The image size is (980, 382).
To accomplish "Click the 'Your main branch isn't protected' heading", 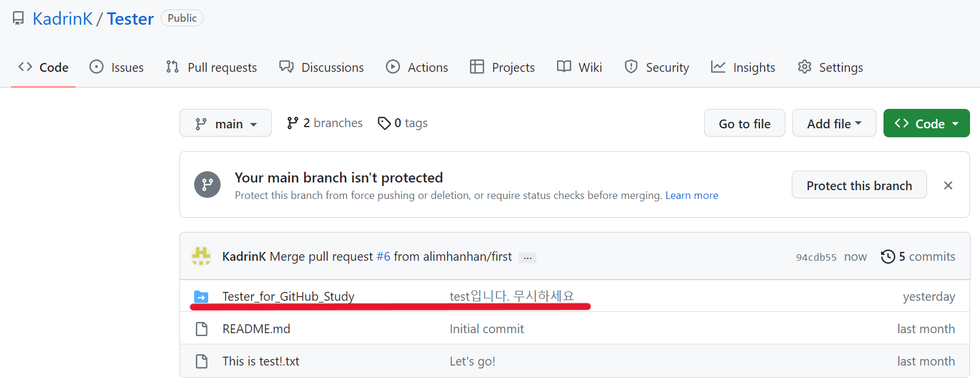I will click(339, 178).
